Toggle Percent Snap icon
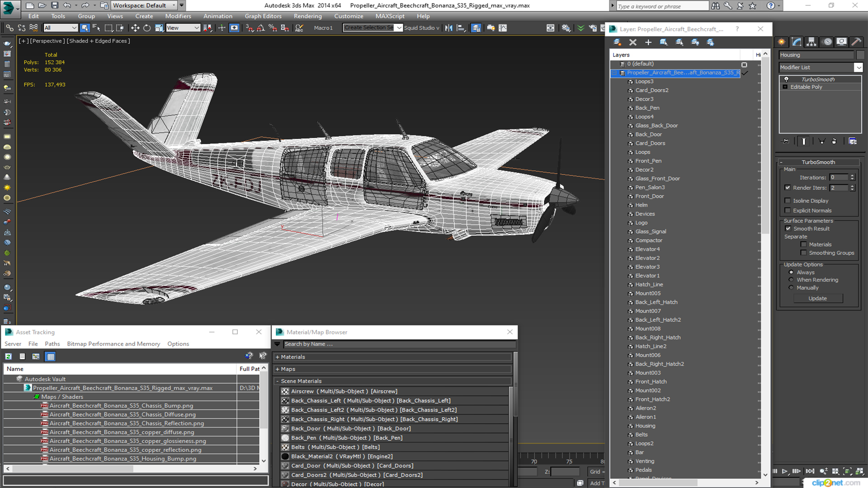Viewport: 868px width, 488px height. (x=273, y=28)
